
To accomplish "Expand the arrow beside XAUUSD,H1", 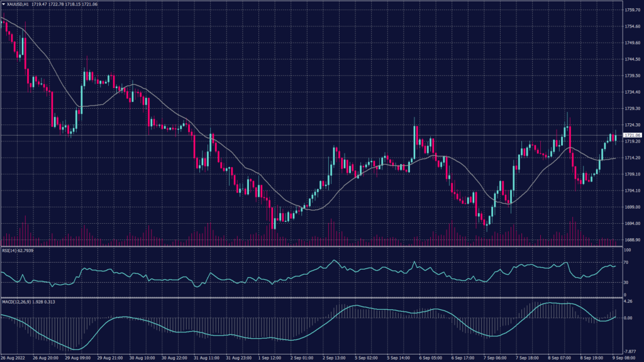I will point(4,3).
